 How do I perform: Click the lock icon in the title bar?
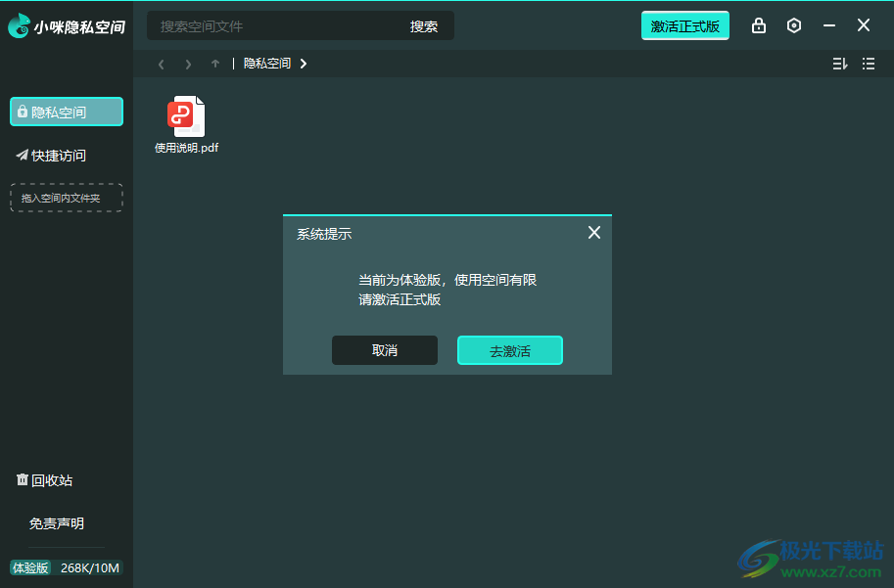pyautogui.click(x=758, y=25)
